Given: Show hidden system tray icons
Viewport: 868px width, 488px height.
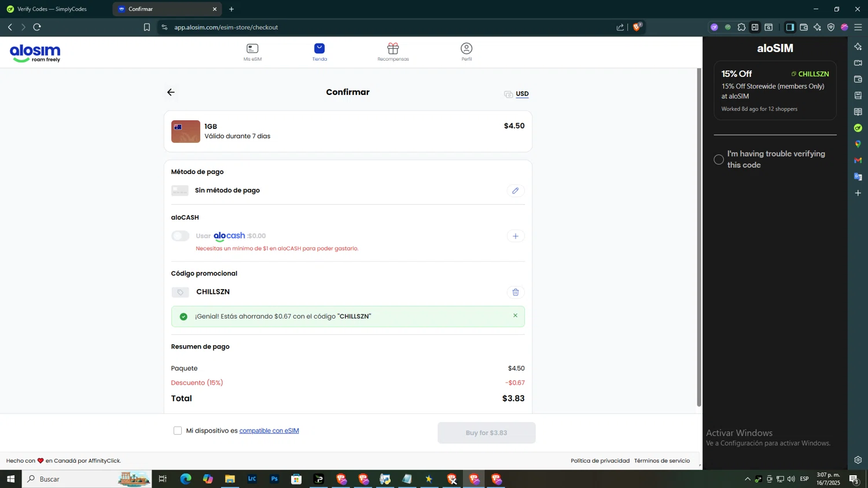Looking at the screenshot, I should click(748, 479).
